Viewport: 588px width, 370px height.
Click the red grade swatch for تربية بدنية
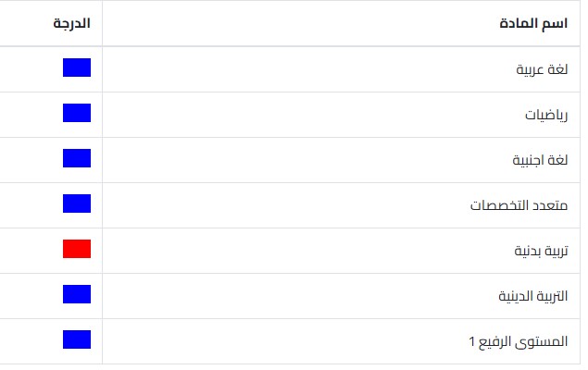tap(77, 249)
